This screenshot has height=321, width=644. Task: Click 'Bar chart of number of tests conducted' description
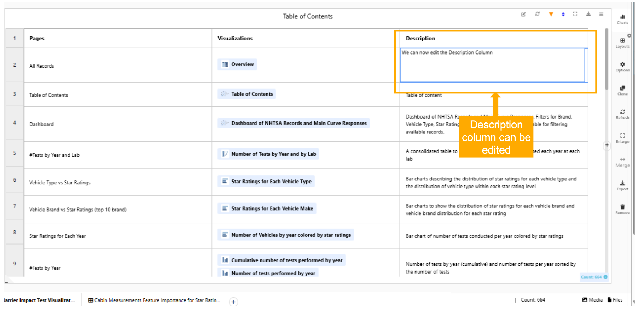click(485, 236)
